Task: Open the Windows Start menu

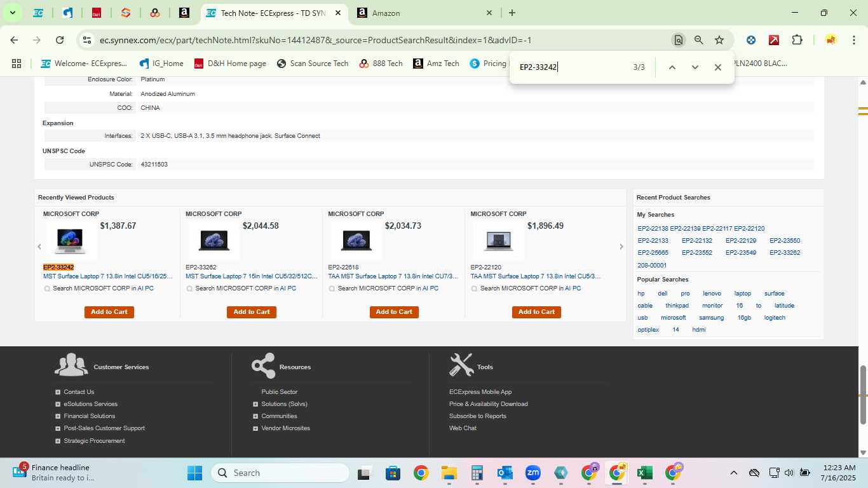Action: 194,473
